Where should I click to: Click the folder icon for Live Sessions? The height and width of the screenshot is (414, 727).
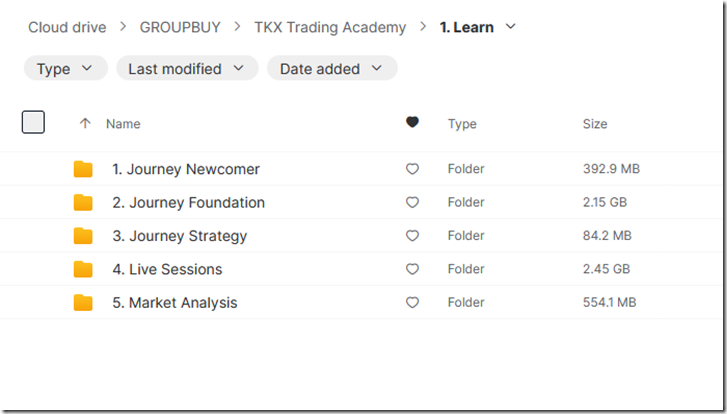83,269
